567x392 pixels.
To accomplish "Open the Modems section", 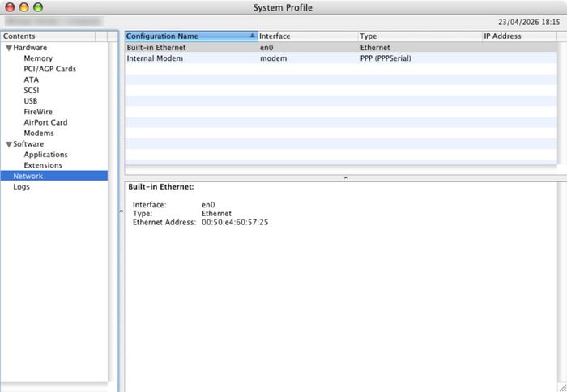I will 39,133.
